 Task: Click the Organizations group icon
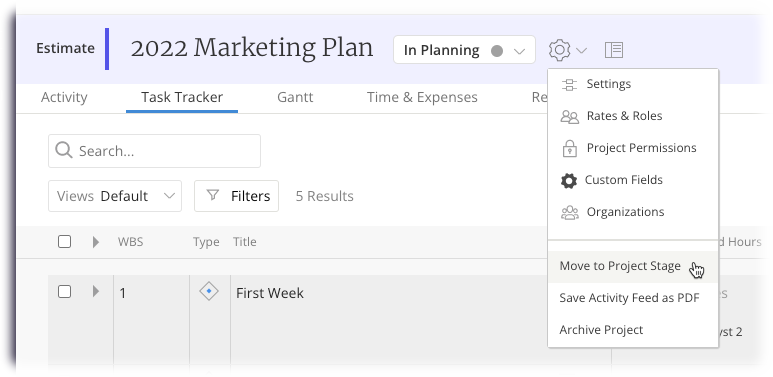click(569, 212)
